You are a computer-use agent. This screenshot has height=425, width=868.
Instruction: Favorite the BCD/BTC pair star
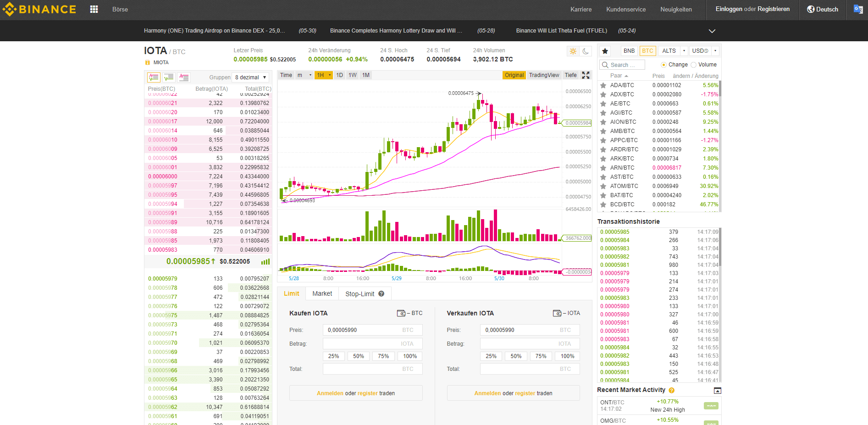coord(603,204)
